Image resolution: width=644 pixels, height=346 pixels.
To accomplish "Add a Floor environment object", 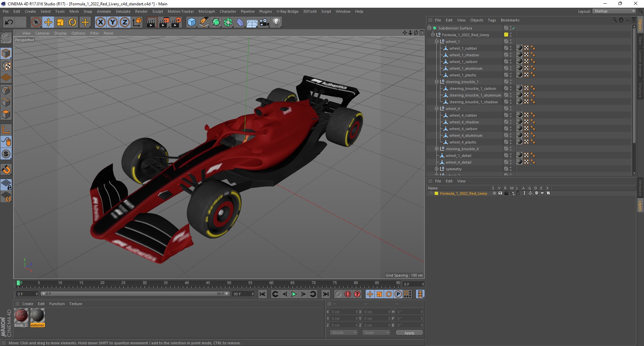I will (x=252, y=22).
